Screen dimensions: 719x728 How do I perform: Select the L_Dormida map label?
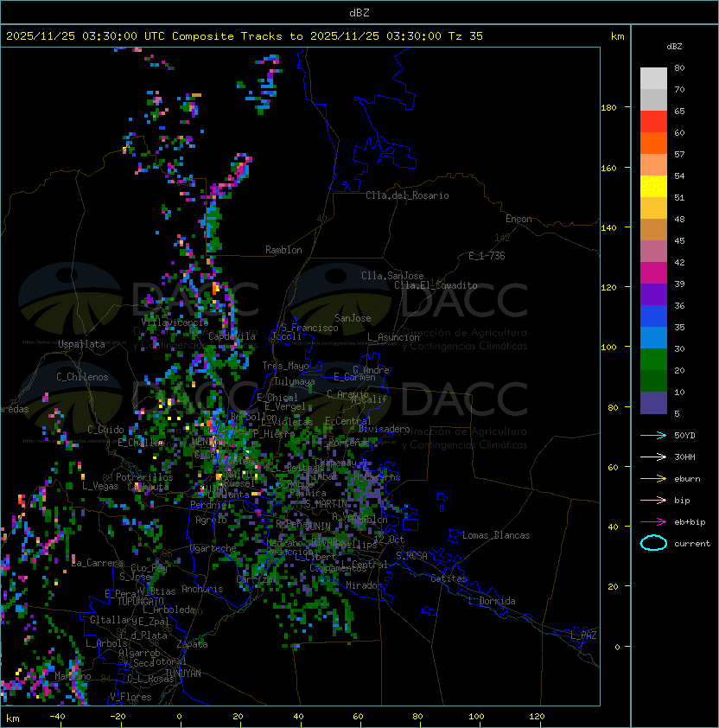(492, 601)
